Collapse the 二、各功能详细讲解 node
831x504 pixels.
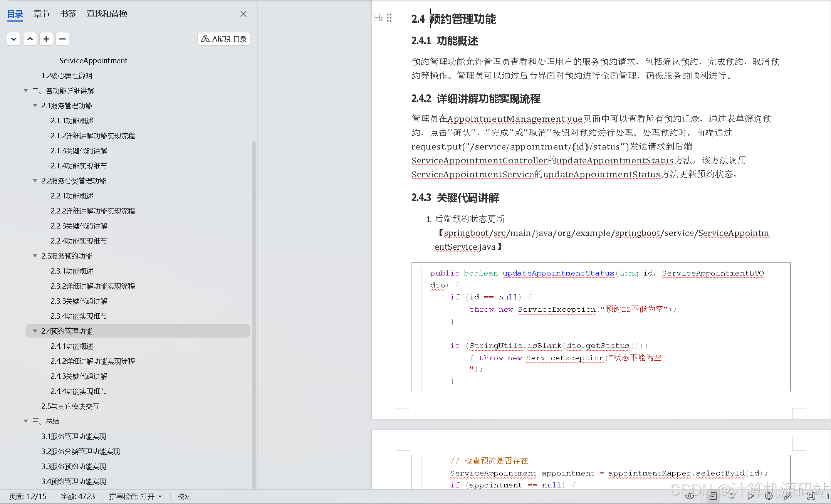26,91
